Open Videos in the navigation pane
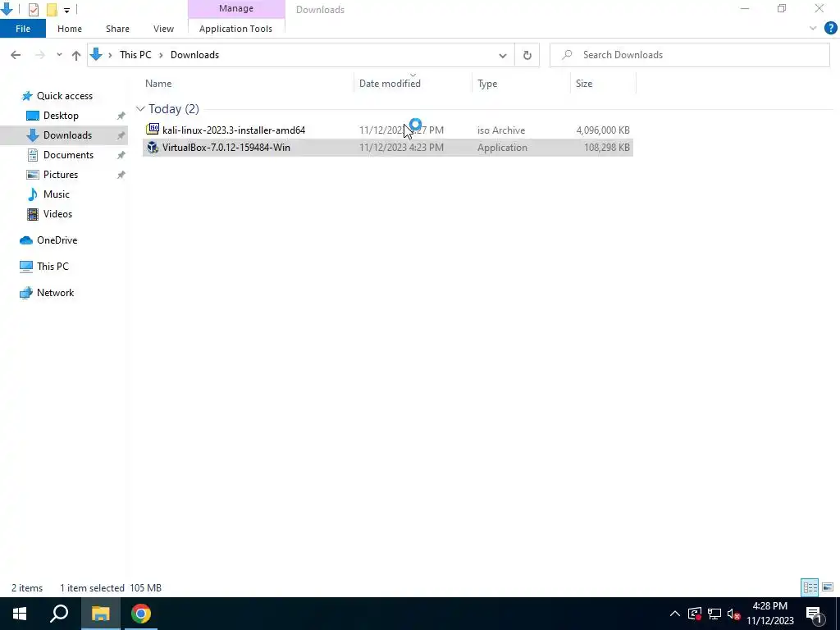Viewport: 840px width, 630px height. pyautogui.click(x=57, y=214)
